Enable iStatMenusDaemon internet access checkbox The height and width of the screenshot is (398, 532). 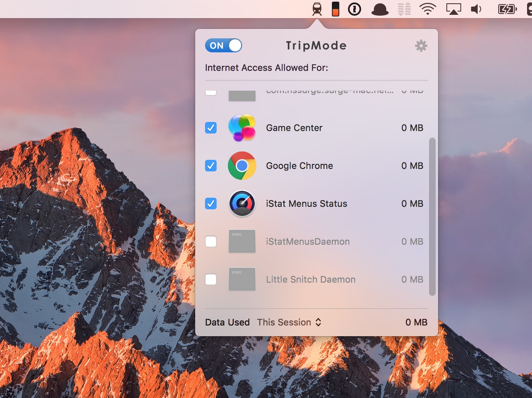(211, 241)
